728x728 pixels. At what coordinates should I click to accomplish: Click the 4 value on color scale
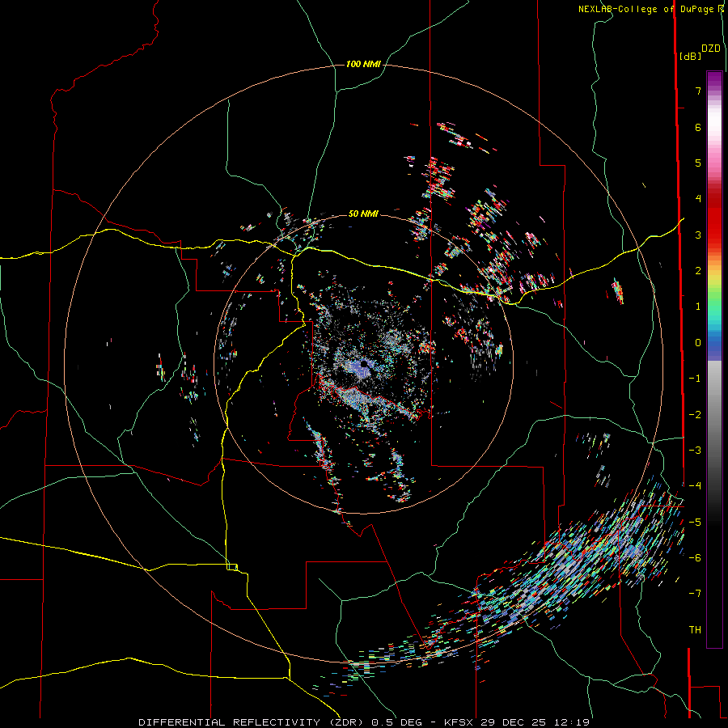tap(698, 199)
